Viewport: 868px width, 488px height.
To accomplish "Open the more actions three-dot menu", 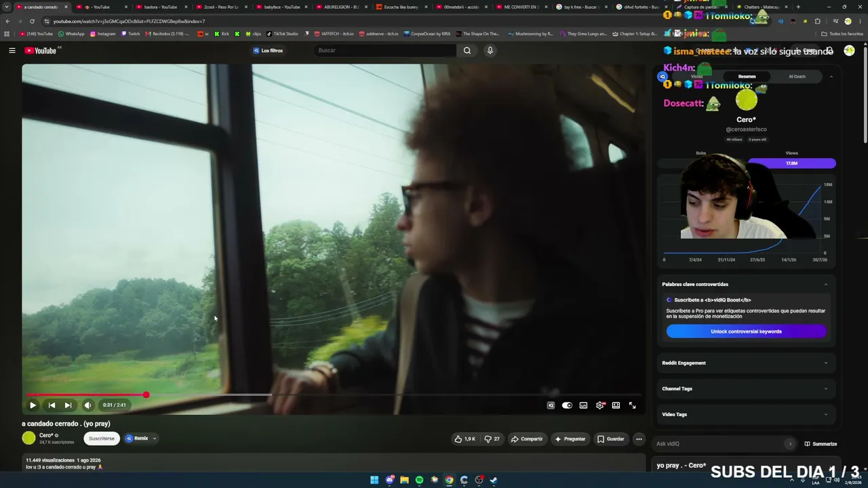I will (x=639, y=439).
